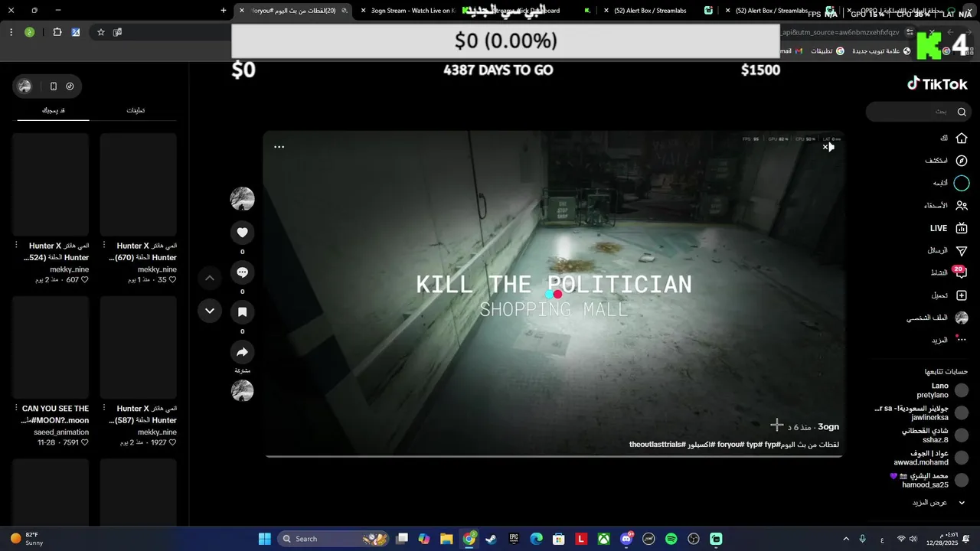Toggle video sound with the muted speaker icon
The width and height of the screenshot is (980, 551).
point(828,147)
